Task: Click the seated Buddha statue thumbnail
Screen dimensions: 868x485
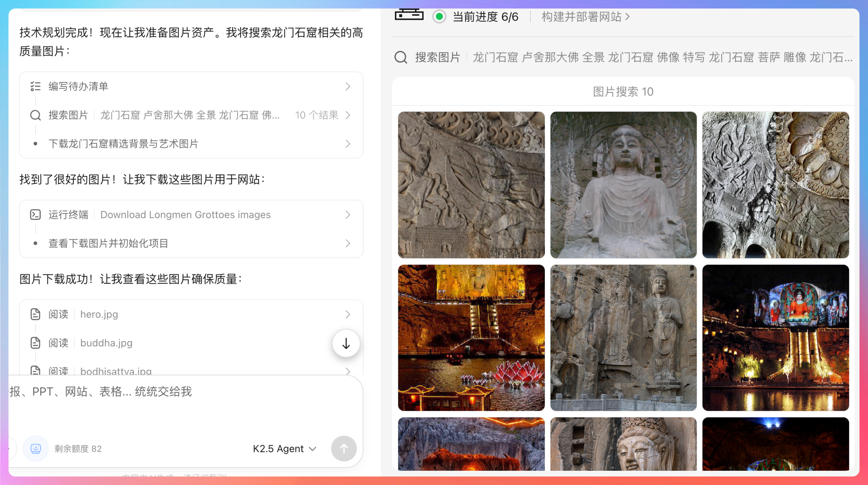Action: click(x=623, y=185)
